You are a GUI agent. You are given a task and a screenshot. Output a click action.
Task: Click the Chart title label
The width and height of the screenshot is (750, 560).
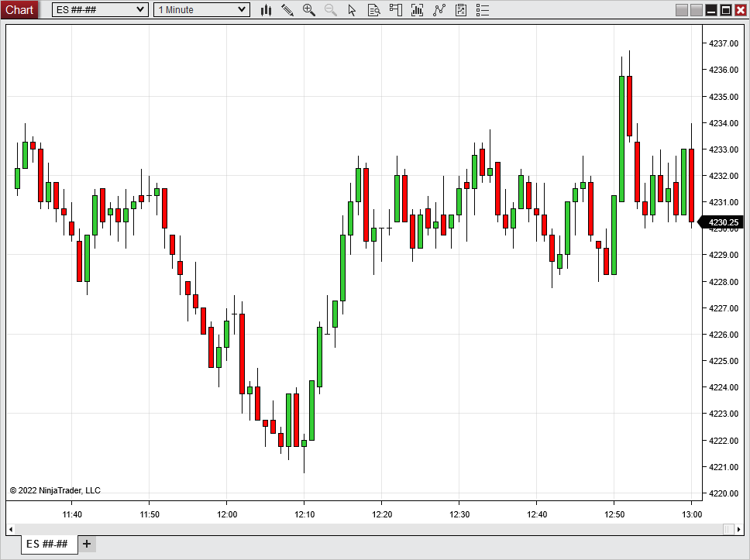pos(19,9)
